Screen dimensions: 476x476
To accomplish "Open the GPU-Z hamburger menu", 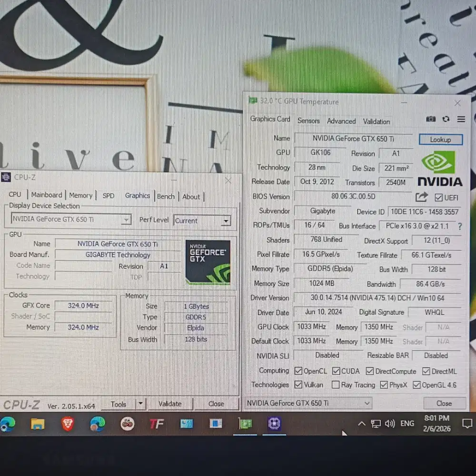I will point(460,119).
